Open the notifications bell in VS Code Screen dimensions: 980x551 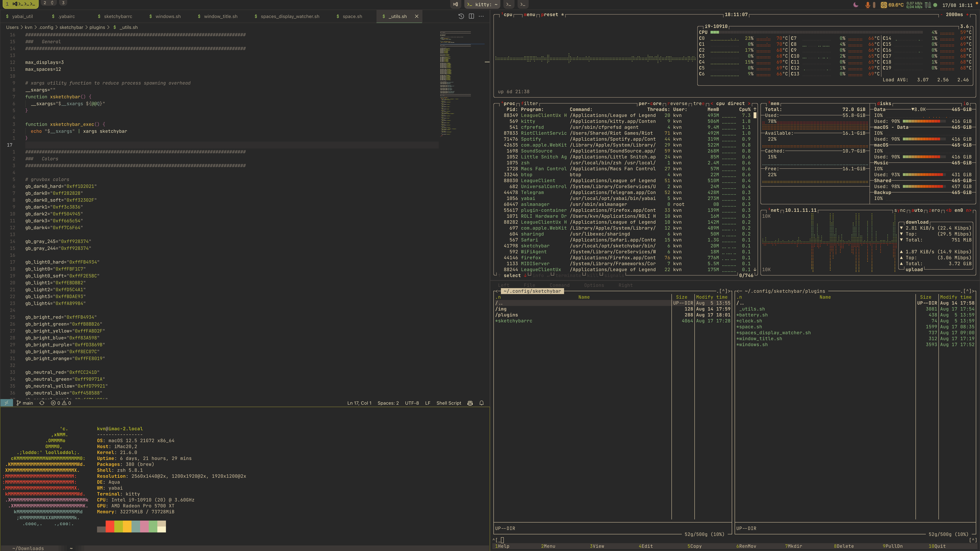(x=482, y=403)
